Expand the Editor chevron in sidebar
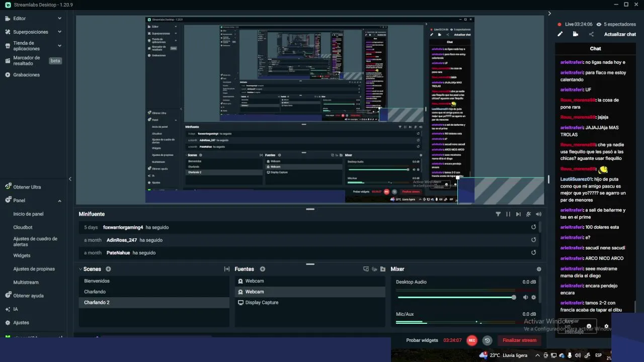Screen dimensions: 644x362 59,19
